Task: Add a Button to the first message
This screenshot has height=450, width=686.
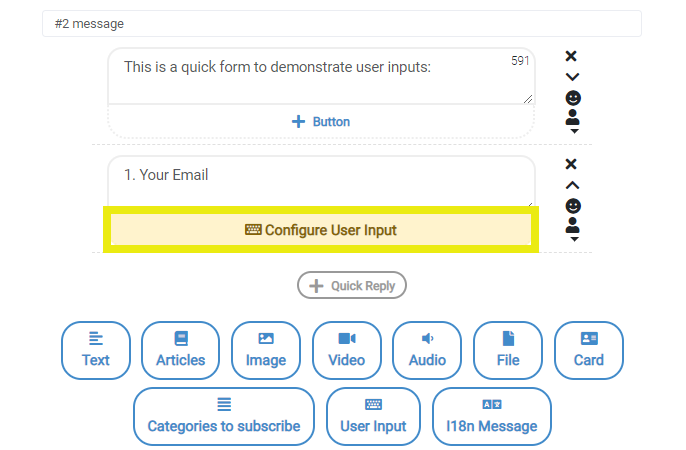Action: [x=321, y=122]
